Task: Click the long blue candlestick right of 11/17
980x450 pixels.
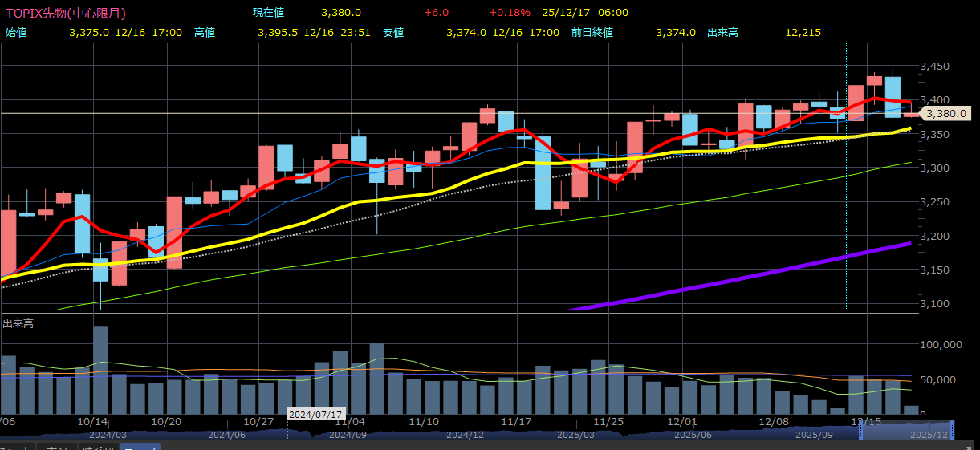Action: click(x=543, y=172)
